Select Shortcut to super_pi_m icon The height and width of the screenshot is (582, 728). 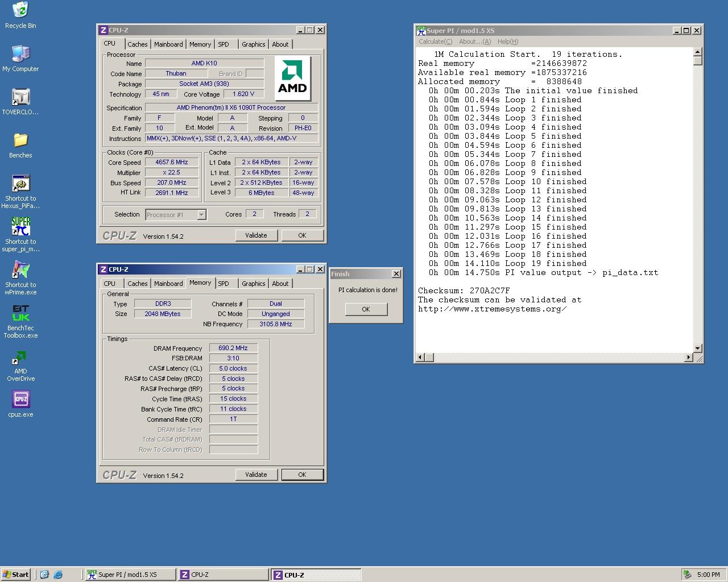[x=20, y=235]
